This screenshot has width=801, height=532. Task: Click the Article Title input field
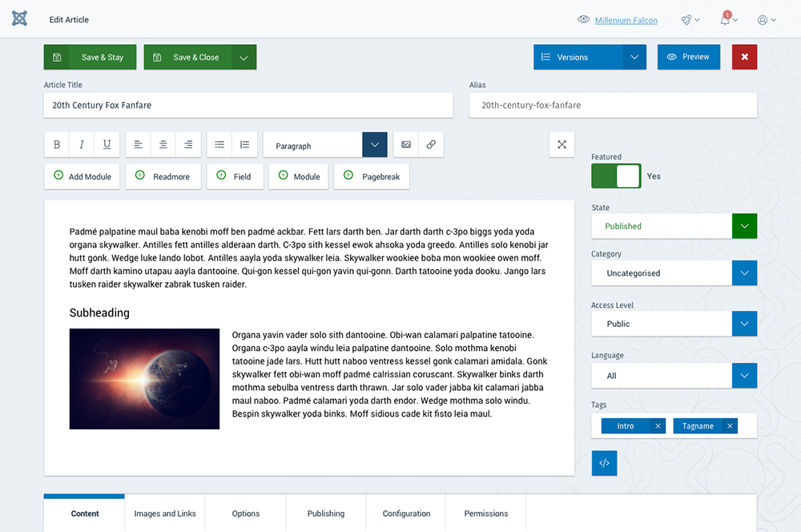tap(248, 105)
